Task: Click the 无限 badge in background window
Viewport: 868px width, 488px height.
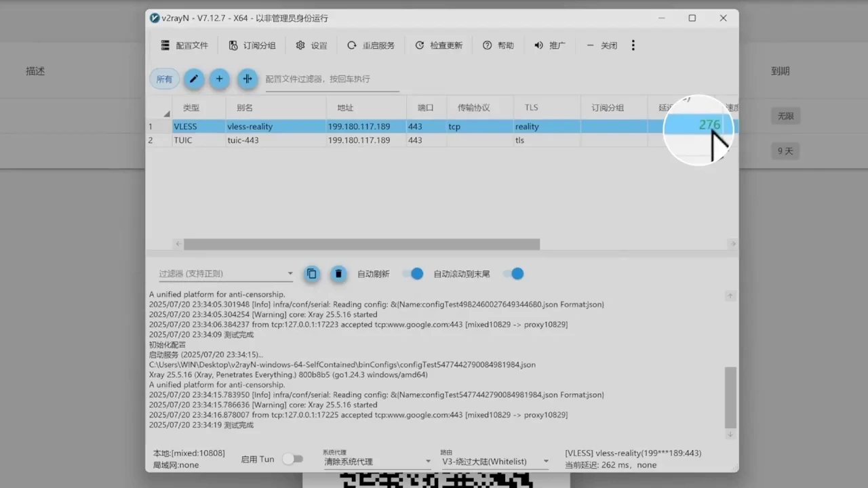Action: point(785,116)
